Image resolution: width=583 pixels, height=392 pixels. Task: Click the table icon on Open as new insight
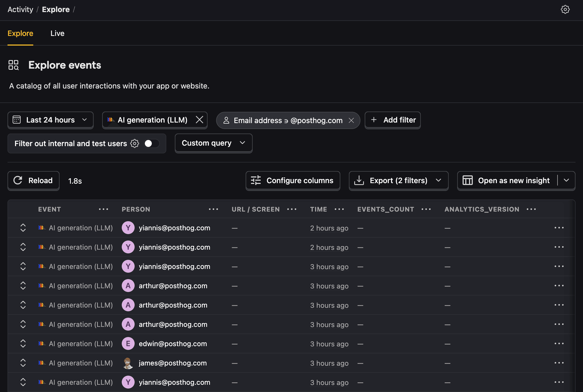click(x=468, y=180)
